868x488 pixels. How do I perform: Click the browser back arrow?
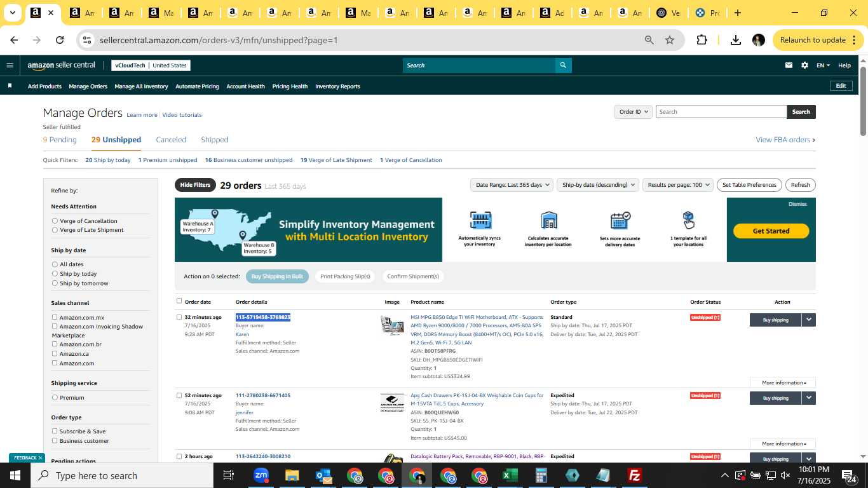click(14, 40)
